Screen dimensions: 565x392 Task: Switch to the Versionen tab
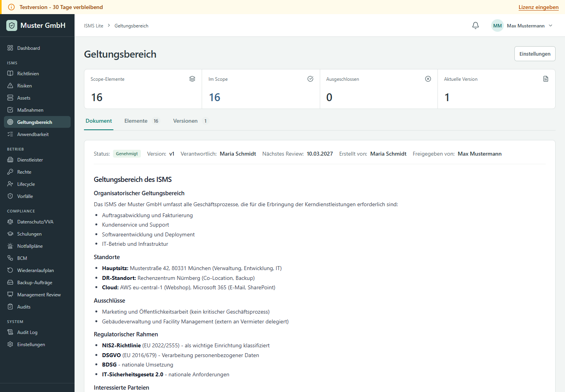(x=190, y=121)
